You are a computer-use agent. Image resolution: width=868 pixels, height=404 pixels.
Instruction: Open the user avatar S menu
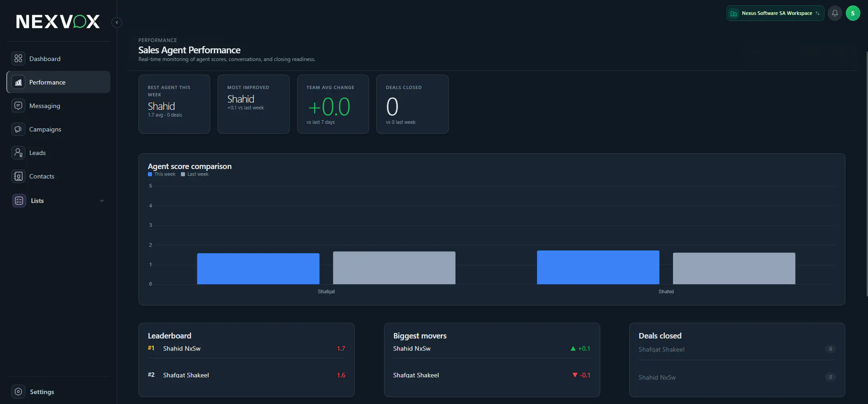pyautogui.click(x=853, y=13)
